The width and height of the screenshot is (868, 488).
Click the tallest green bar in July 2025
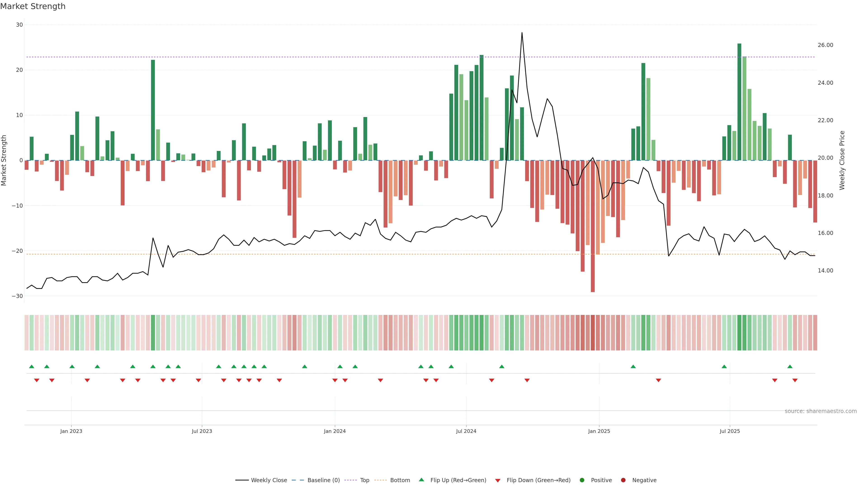pyautogui.click(x=739, y=101)
